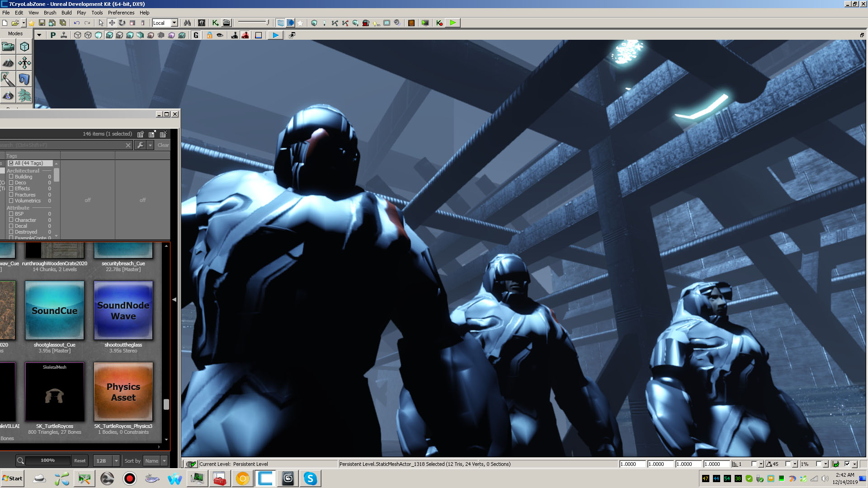Click the New Level icon in toolbar
868x488 pixels.
tap(5, 23)
